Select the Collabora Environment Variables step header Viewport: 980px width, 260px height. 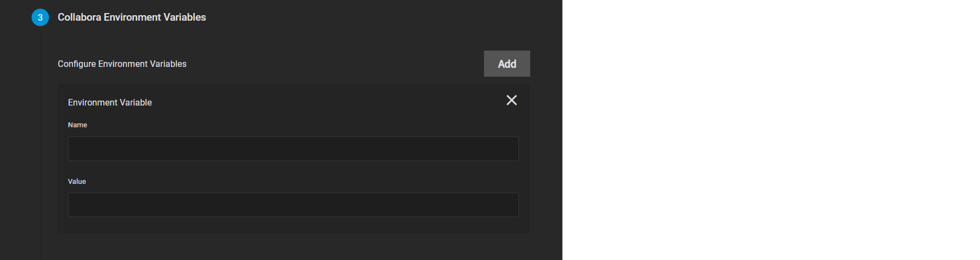pos(132,17)
